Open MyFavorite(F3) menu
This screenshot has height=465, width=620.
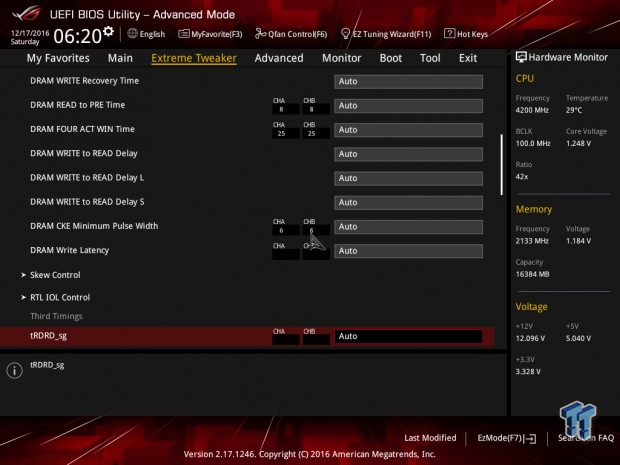[210, 34]
